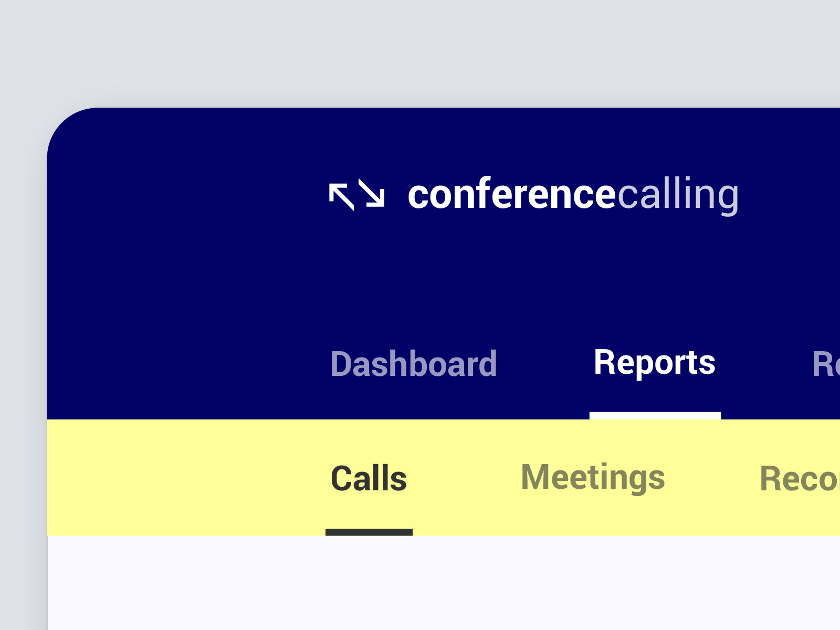Switch to the Meetings sub-tab
This screenshot has width=840, height=630.
click(x=593, y=478)
